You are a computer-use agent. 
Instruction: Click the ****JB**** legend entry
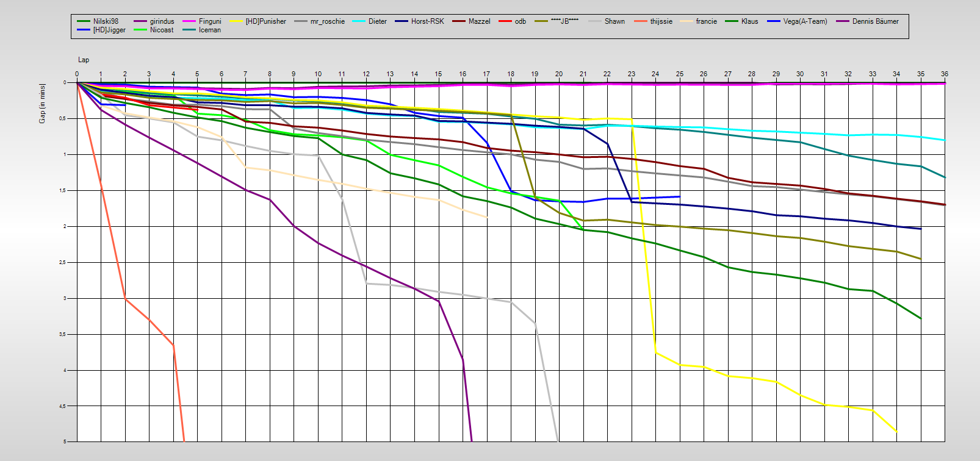coord(564,21)
